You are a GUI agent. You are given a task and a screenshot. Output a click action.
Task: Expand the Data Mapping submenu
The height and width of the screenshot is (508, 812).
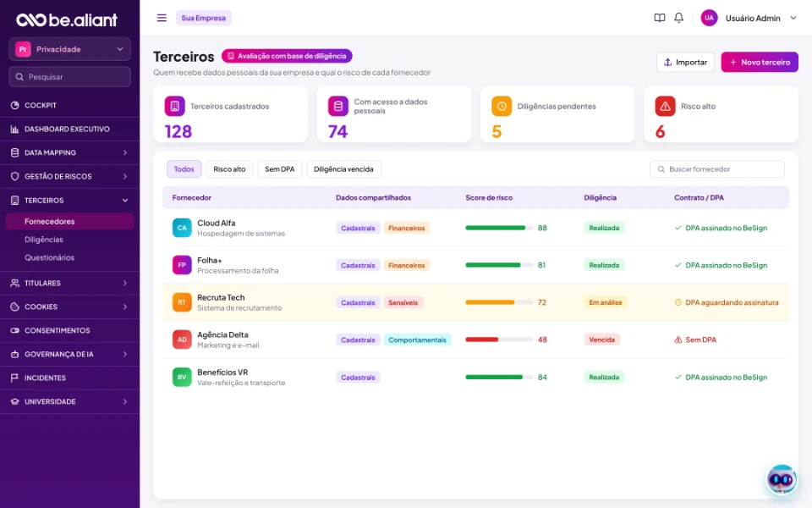(125, 153)
